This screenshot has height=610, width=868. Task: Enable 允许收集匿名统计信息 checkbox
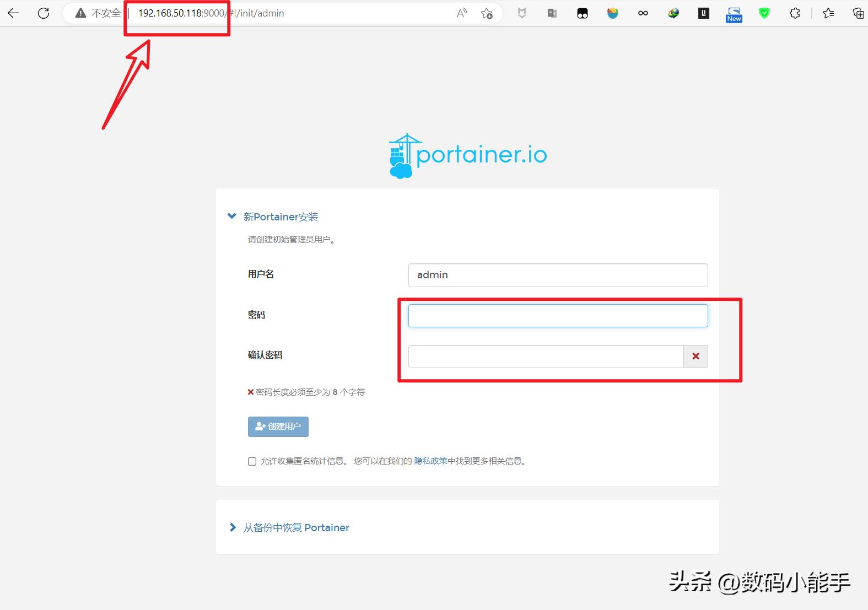coord(252,461)
